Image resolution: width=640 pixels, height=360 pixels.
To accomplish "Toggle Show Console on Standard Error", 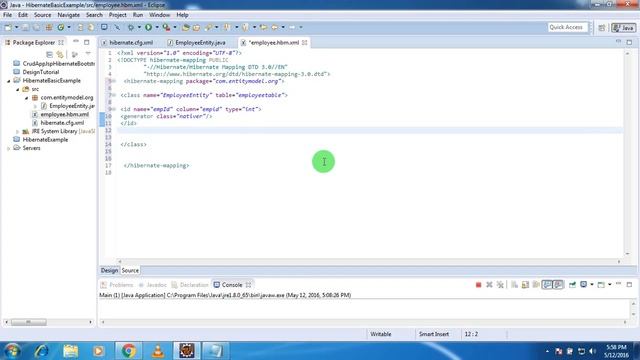I will point(558,284).
